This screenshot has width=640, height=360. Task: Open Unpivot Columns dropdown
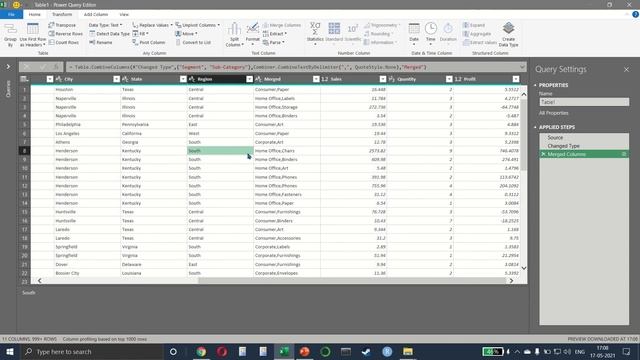pos(198,25)
